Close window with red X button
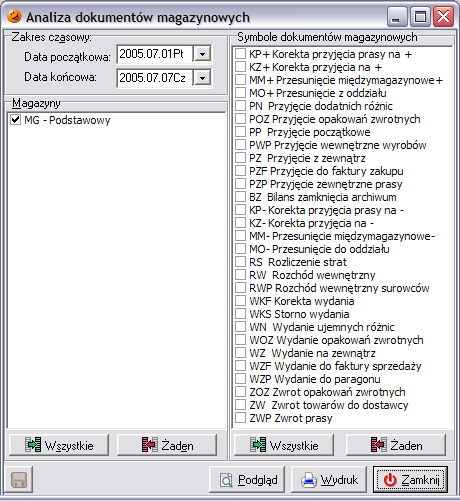This screenshot has width=460, height=501. click(x=443, y=16)
